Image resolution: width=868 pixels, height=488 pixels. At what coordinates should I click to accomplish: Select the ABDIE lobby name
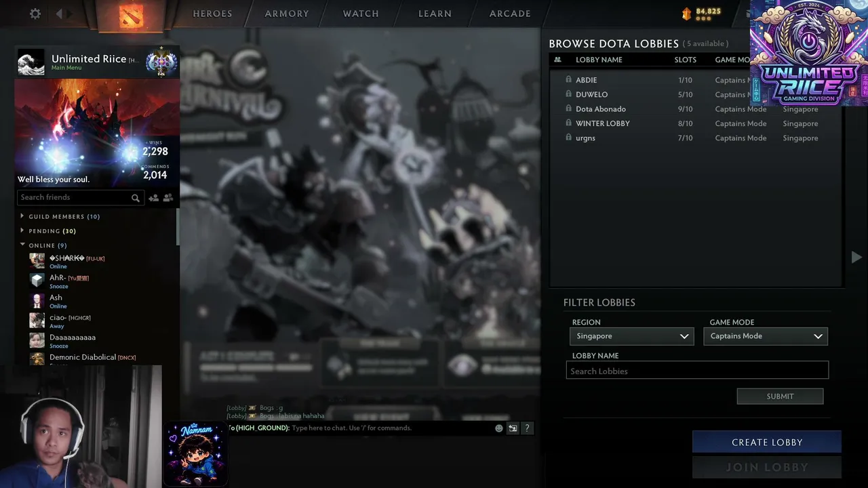coord(586,80)
